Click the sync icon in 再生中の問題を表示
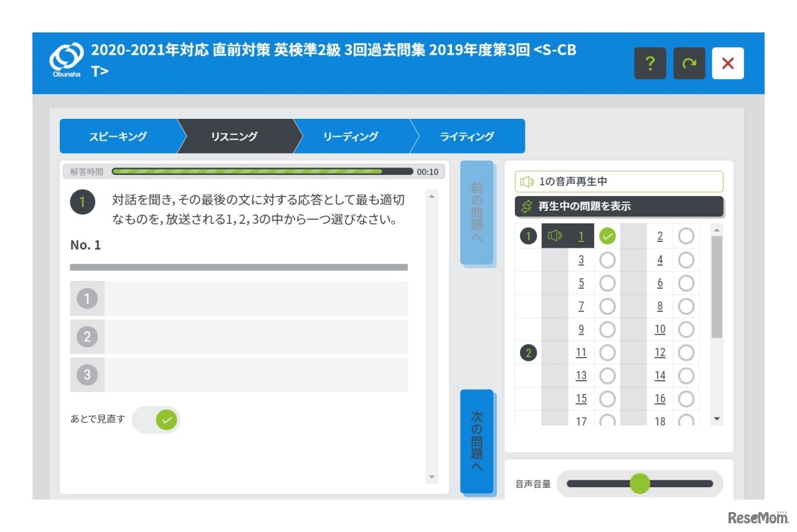This screenshot has width=797, height=532. click(527, 207)
